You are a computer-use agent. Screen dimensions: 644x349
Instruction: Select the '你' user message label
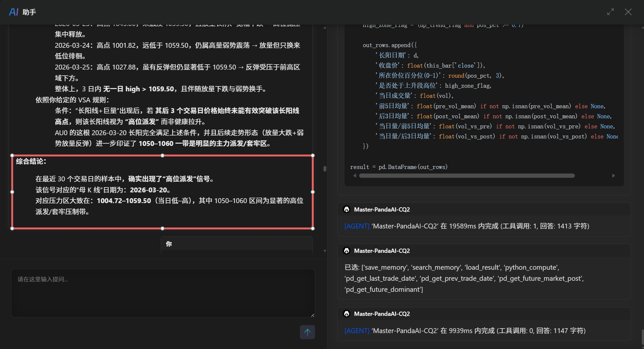coord(169,244)
